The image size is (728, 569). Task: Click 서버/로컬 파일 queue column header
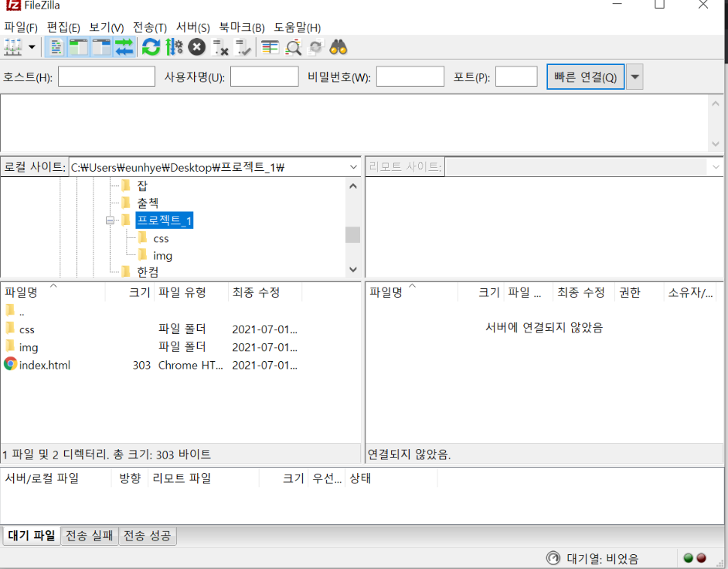point(56,478)
